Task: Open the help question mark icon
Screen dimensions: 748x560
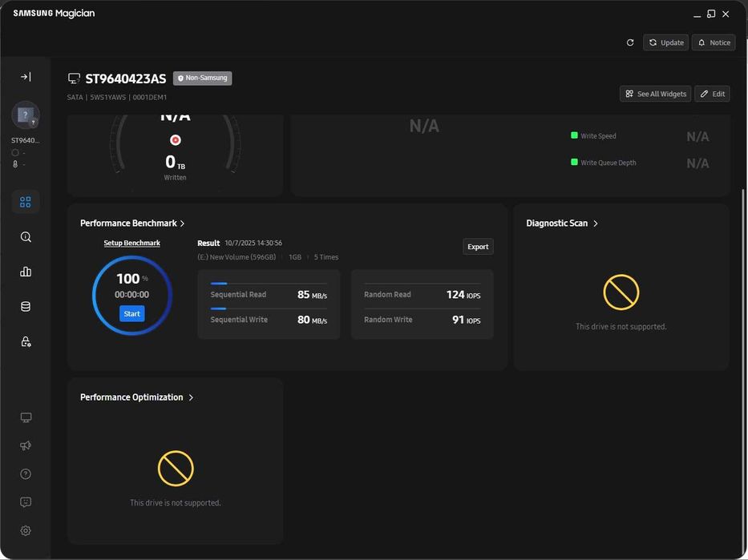Action: point(26,473)
